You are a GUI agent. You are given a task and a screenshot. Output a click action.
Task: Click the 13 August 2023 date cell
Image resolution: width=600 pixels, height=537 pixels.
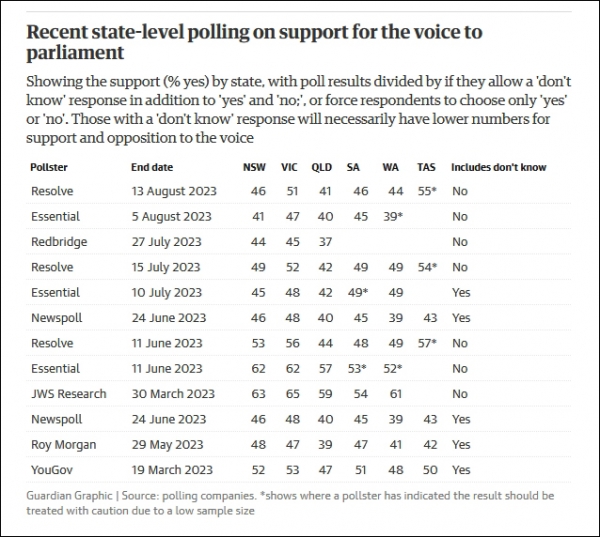pyautogui.click(x=172, y=191)
